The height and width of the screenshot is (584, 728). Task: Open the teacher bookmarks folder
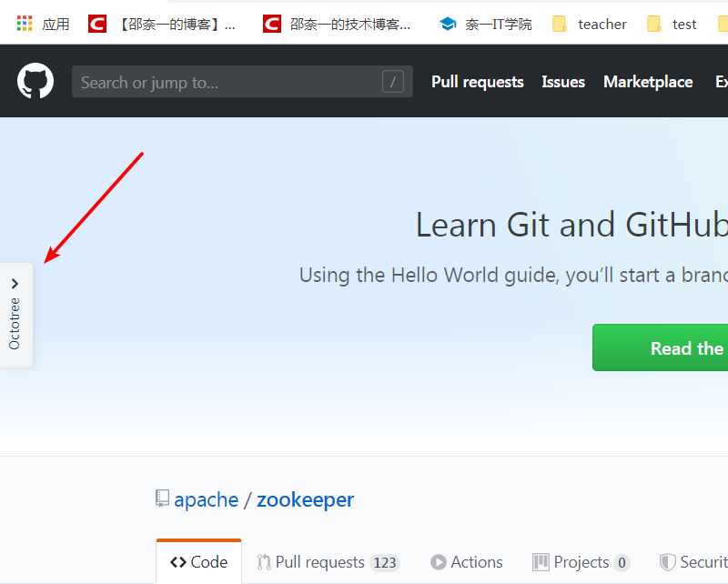click(589, 24)
